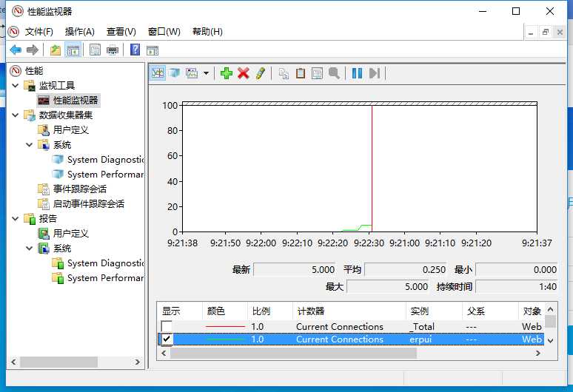Select the view log data icon
This screenshot has height=392, width=573.
(174, 73)
